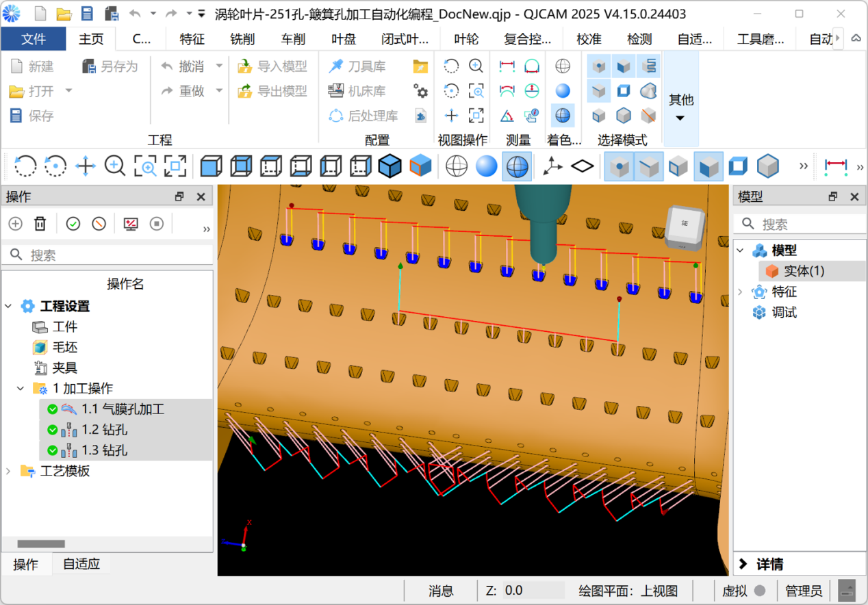
Task: Click the 导出模型 button
Action: [x=273, y=91]
